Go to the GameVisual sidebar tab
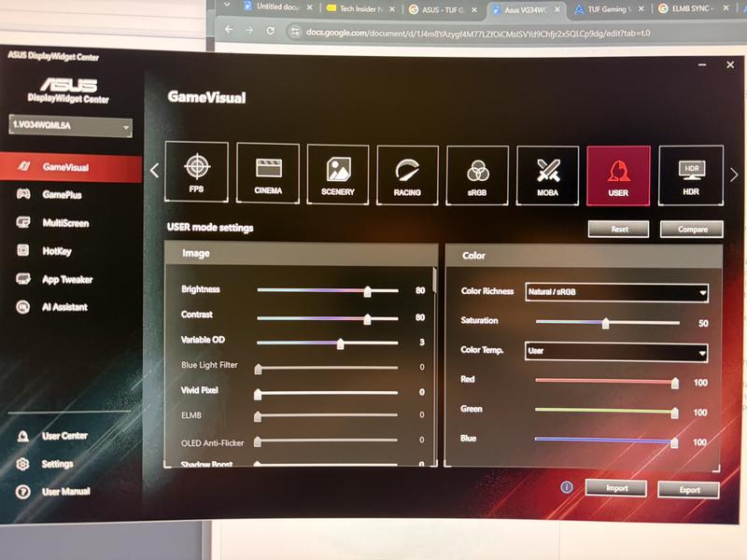Screen dimensions: 747x560 pyautogui.click(x=71, y=167)
